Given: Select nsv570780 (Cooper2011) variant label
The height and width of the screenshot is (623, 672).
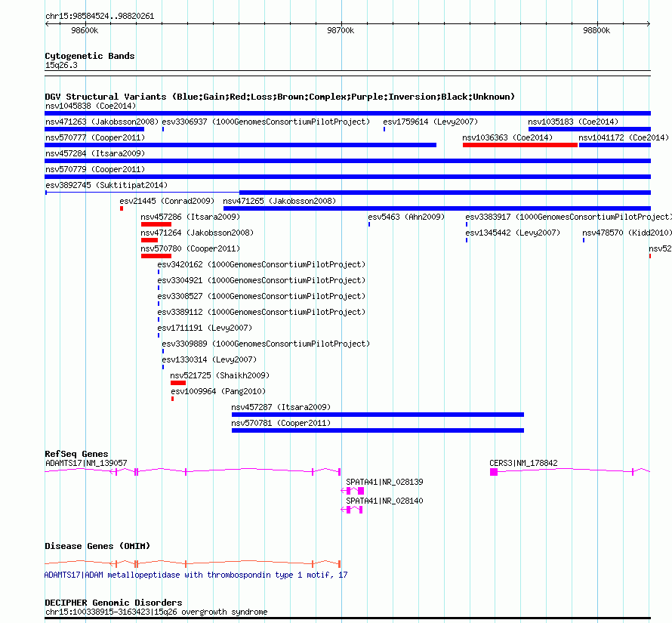Looking at the screenshot, I should tap(190, 248).
